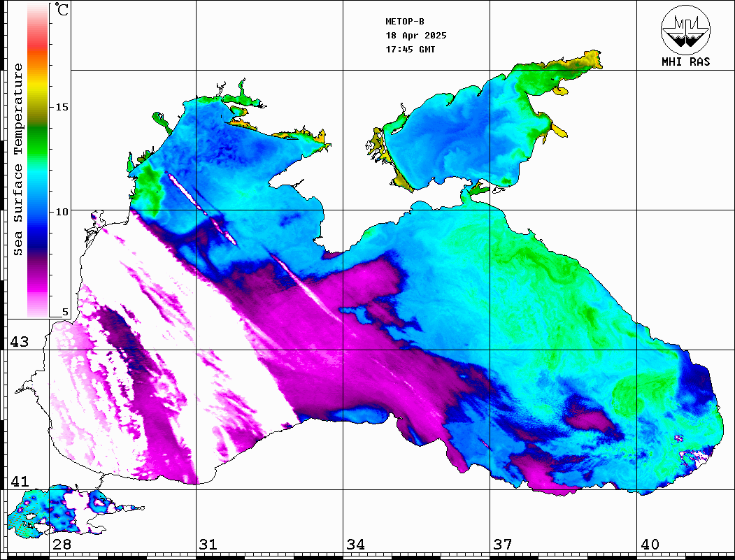Click the 'Sea Surface Temperature' vertical title

17,159
